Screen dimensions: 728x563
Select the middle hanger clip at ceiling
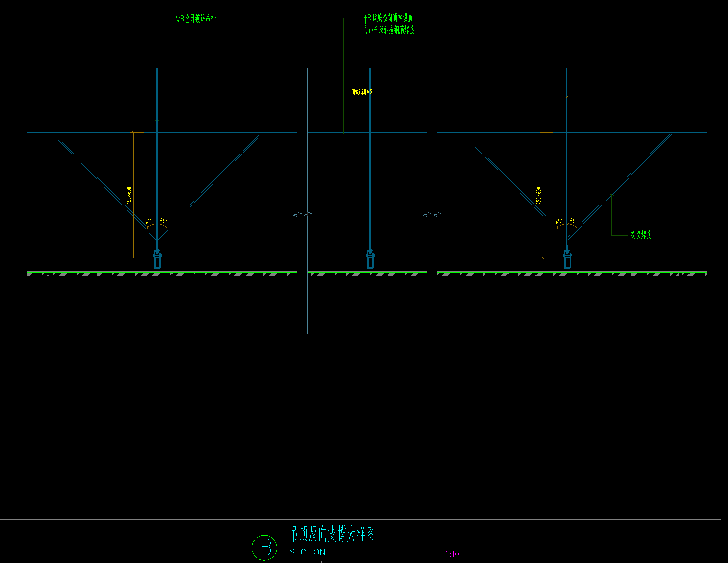click(x=370, y=258)
